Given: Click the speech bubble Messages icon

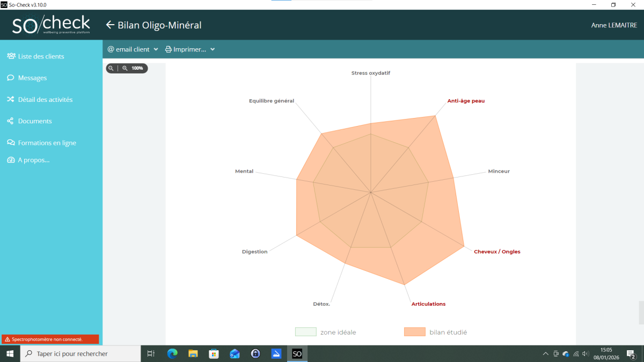Looking at the screenshot, I should click(x=11, y=78).
